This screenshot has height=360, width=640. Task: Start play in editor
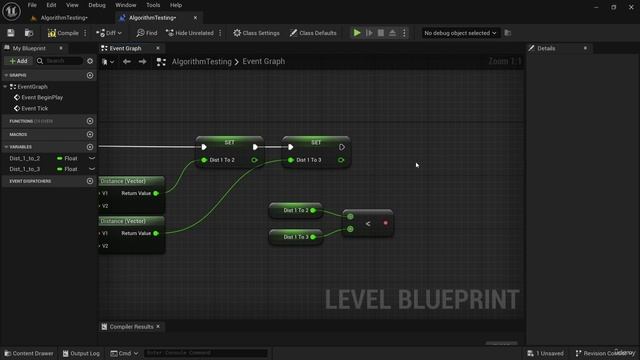(x=357, y=33)
